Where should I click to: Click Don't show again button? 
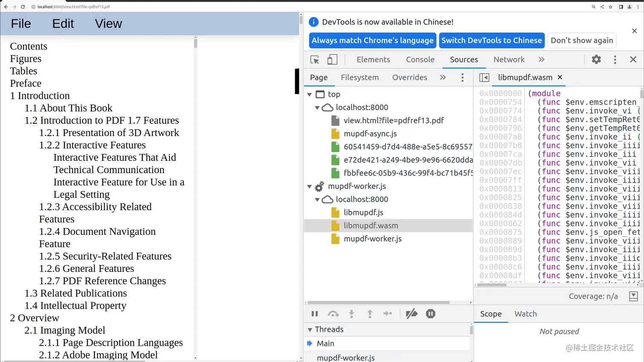(582, 40)
